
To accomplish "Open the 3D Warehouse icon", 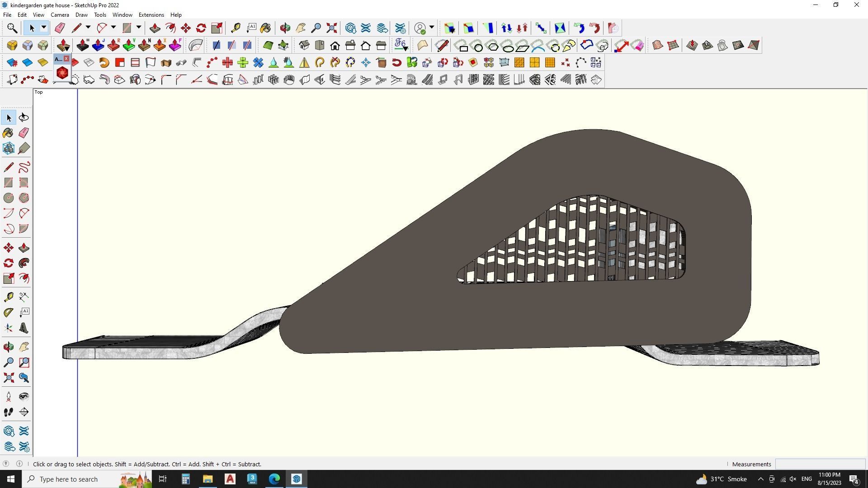I will [350, 28].
